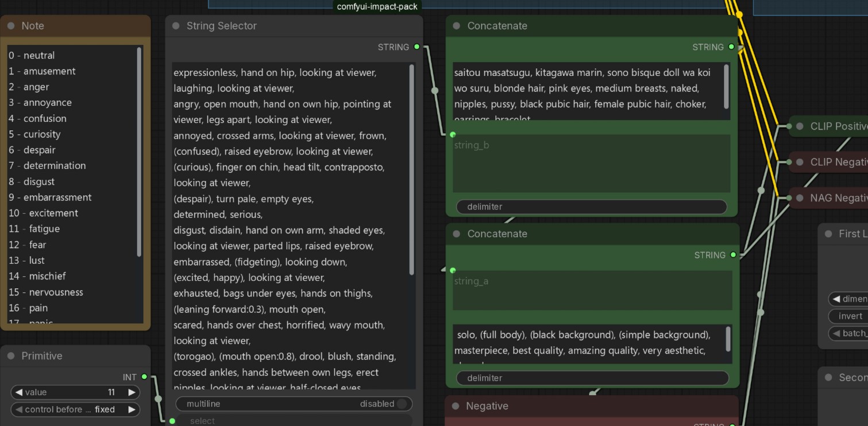Click the '10 - excitement' line in Note
This screenshot has width=868, height=426.
click(x=43, y=213)
